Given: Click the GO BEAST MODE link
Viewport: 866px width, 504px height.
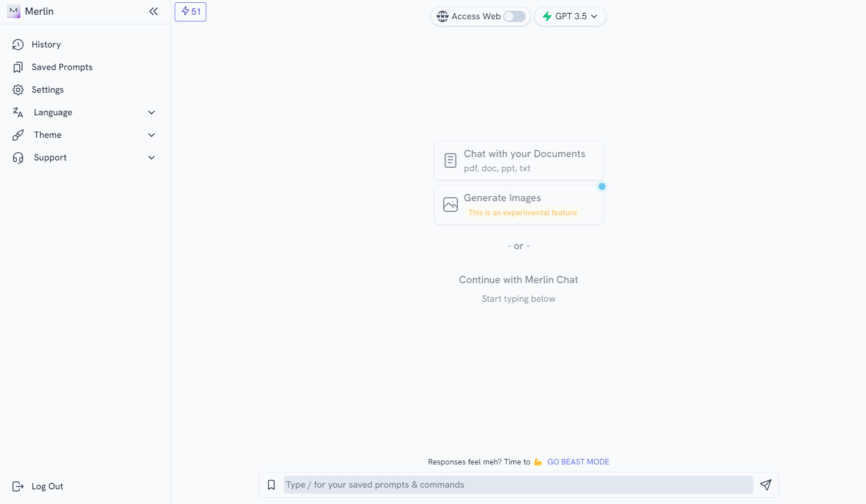Looking at the screenshot, I should point(578,462).
